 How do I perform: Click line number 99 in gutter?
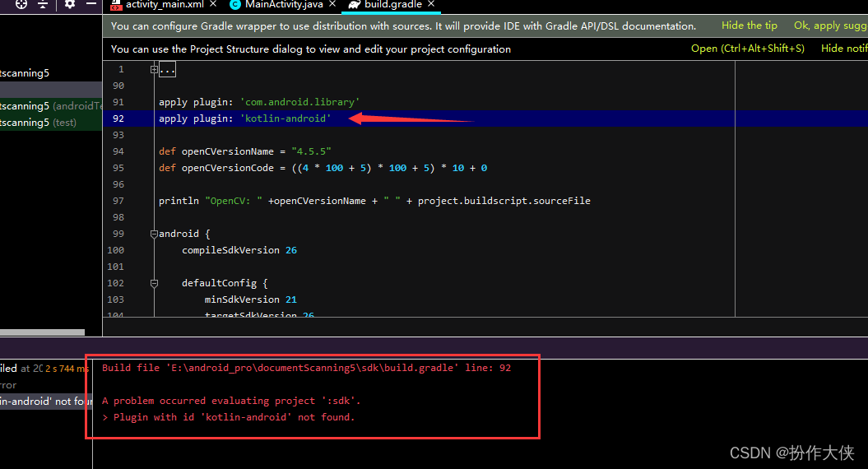[118, 234]
